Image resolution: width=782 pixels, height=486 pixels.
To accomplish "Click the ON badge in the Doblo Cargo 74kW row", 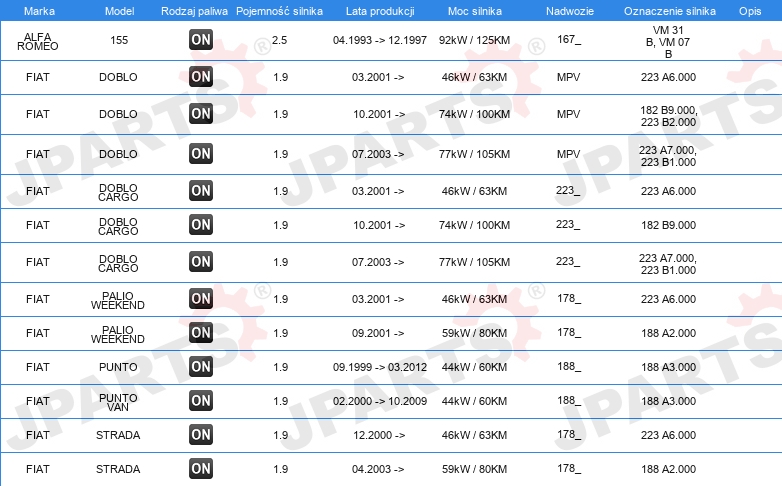I will point(201,225).
